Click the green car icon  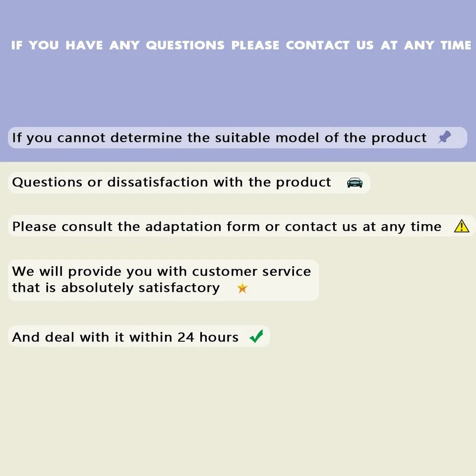click(355, 182)
